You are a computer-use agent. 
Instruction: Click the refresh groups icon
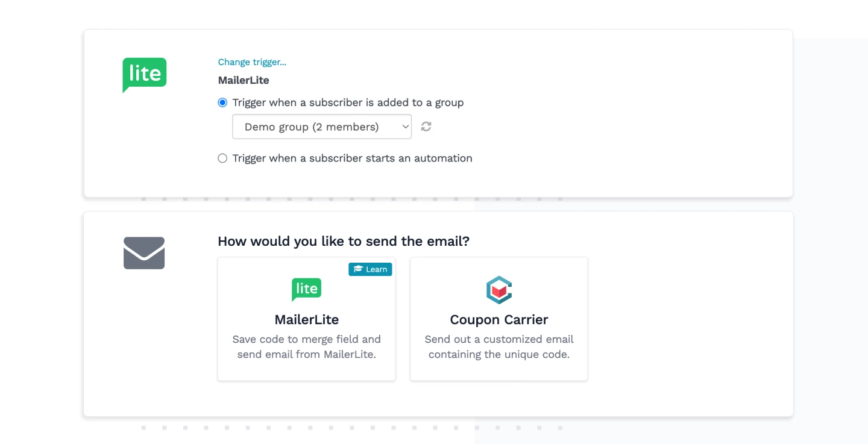[426, 127]
